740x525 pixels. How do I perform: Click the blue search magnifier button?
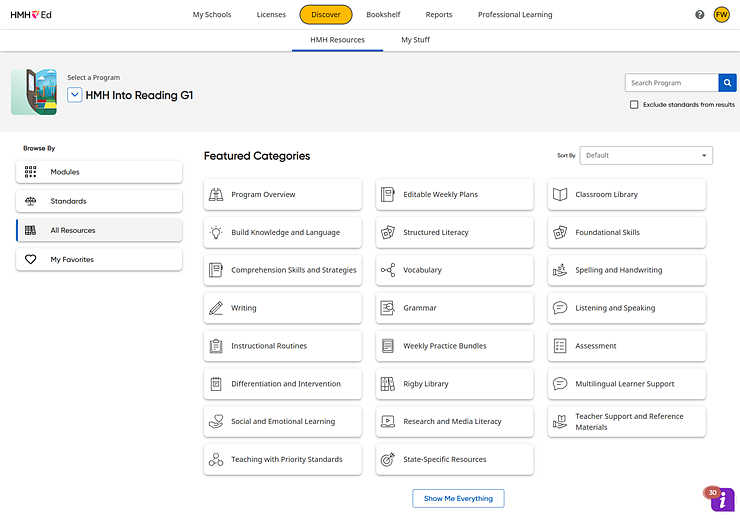coord(727,83)
